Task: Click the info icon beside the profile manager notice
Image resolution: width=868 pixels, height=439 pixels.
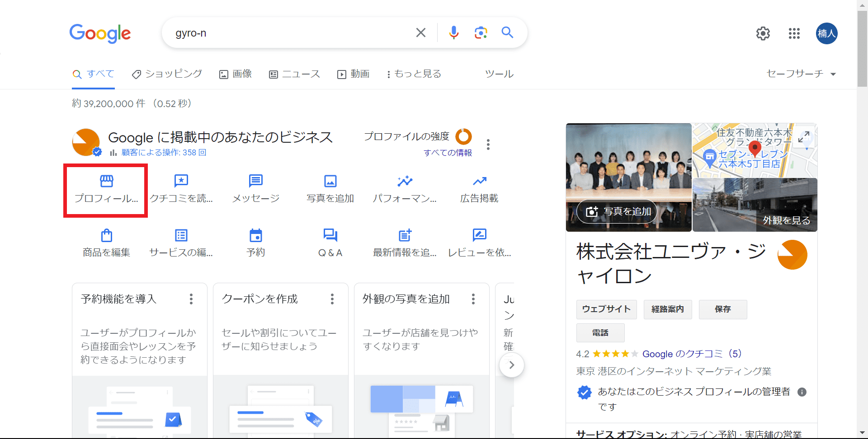Action: [802, 392]
